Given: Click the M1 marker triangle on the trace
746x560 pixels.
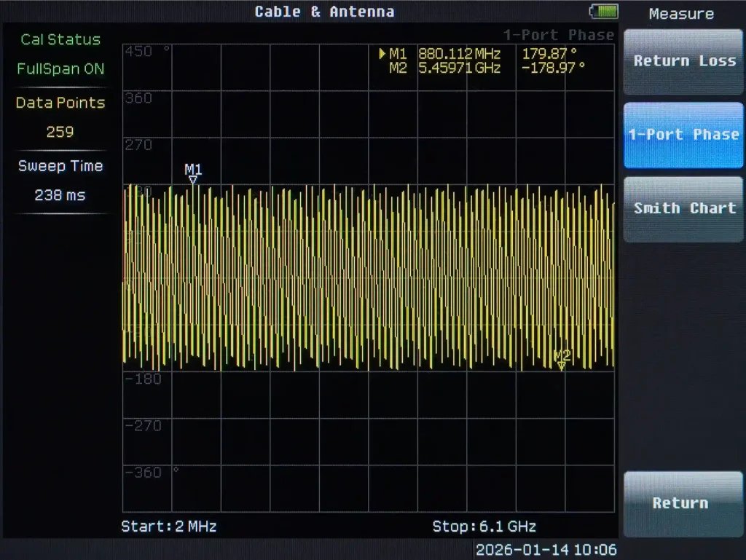Looking at the screenshot, I should click(x=194, y=177).
